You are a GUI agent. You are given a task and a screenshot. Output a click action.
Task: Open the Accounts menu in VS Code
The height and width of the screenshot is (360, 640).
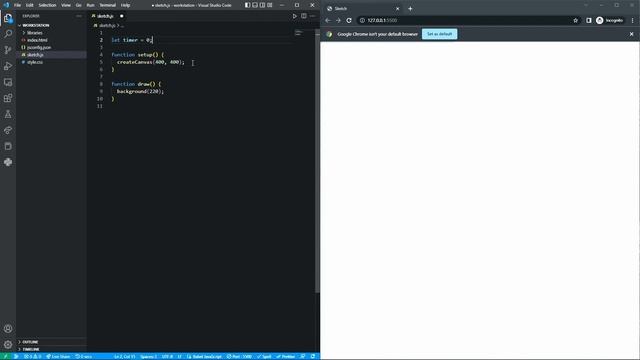tap(8, 329)
